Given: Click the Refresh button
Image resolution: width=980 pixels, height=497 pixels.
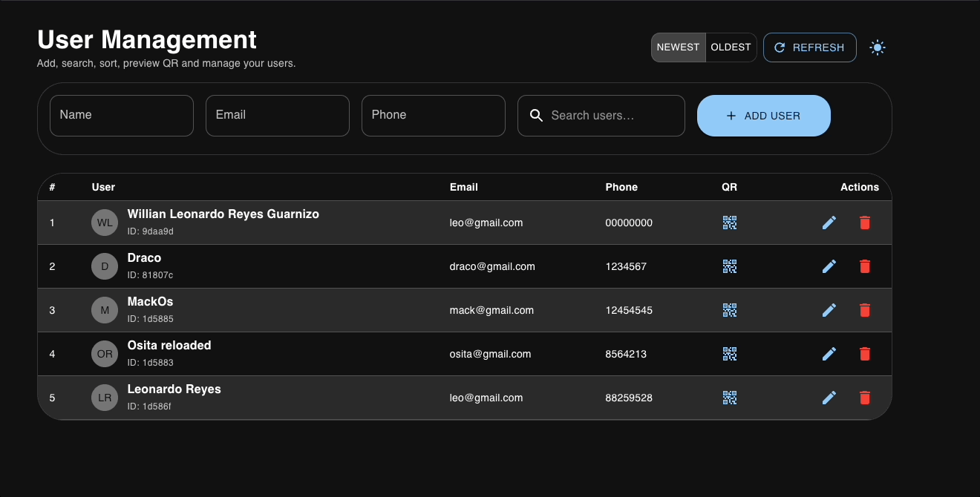Looking at the screenshot, I should (809, 47).
